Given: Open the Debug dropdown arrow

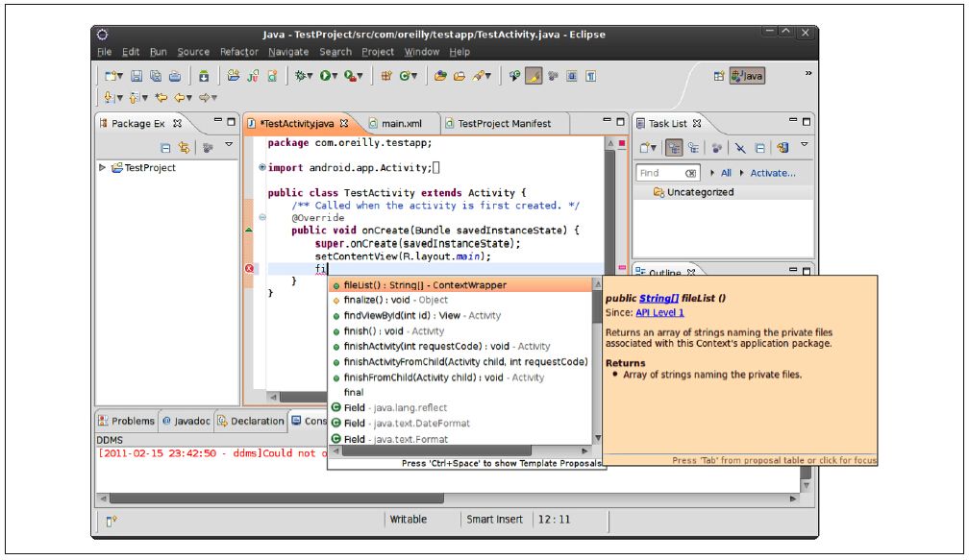Looking at the screenshot, I should pos(310,77).
